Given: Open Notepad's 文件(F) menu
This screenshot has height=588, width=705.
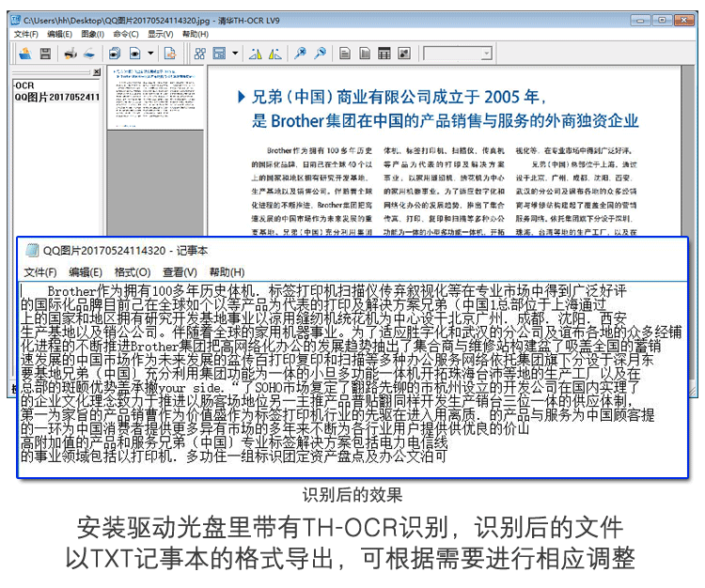Looking at the screenshot, I should coord(40,272).
